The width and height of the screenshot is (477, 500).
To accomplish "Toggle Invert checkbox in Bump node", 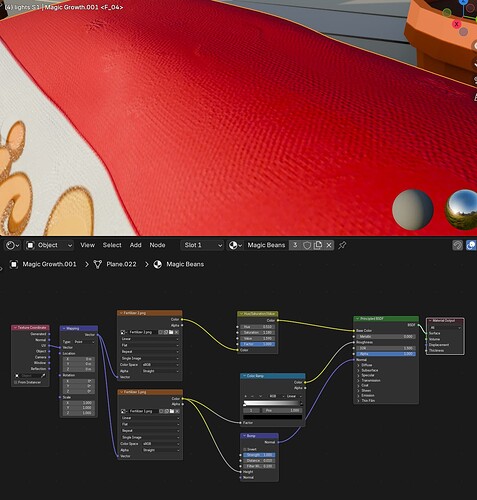I will pyautogui.click(x=244, y=449).
